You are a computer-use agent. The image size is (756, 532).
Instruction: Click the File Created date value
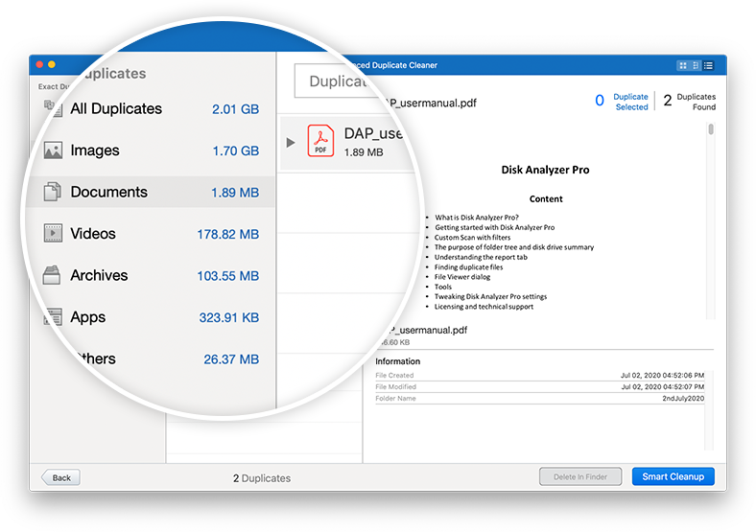tap(662, 375)
